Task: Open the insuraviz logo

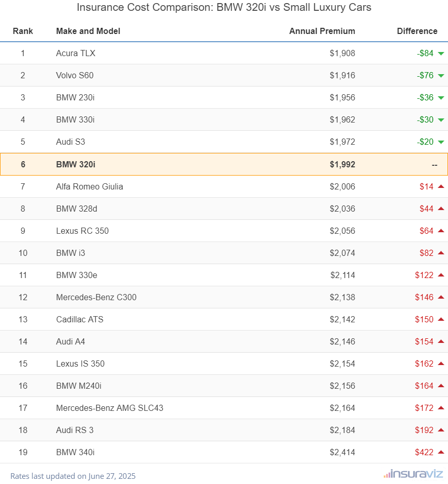Action: click(x=413, y=474)
